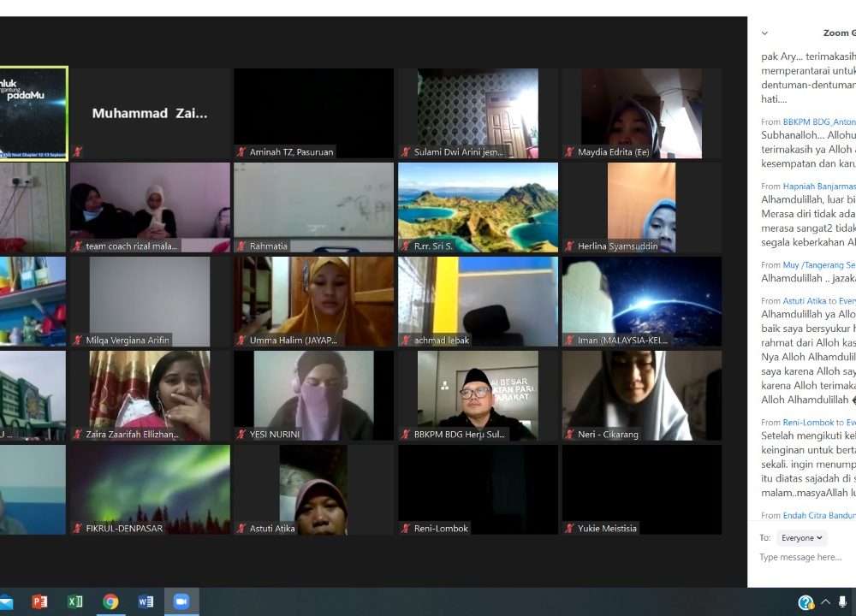Click in the 'Type message here' field
The width and height of the screenshot is (856, 616).
[805, 558]
